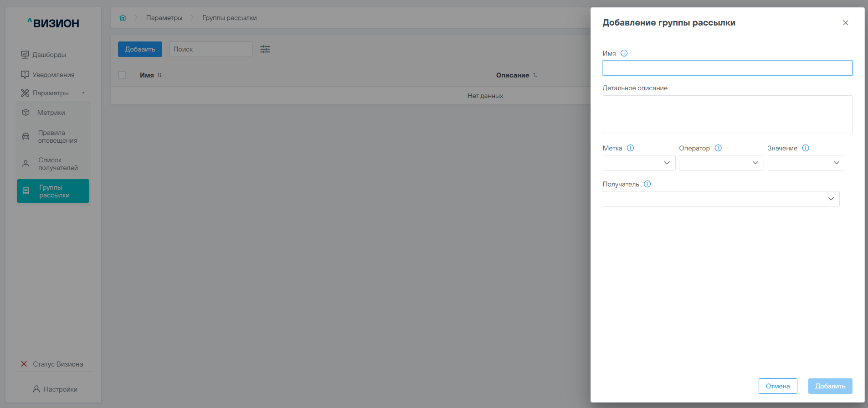The height and width of the screenshot is (408, 868).
Task: Open the Получатель dropdown list
Action: pos(721,199)
